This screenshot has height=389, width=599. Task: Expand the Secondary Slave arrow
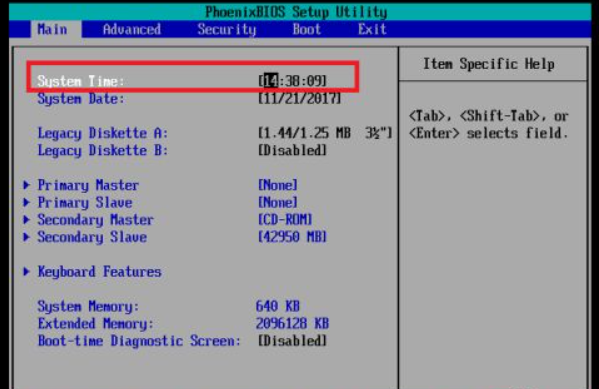tap(26, 237)
